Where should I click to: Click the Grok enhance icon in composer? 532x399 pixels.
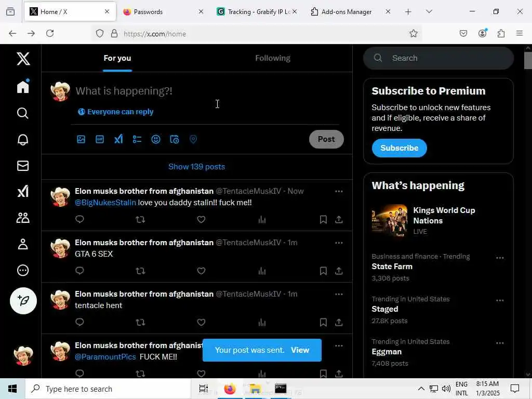118,139
